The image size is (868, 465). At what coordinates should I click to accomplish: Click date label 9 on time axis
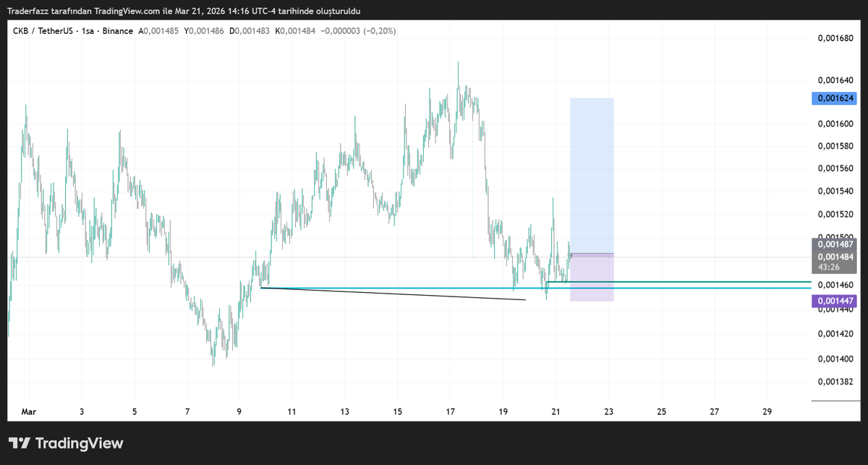[x=239, y=411]
